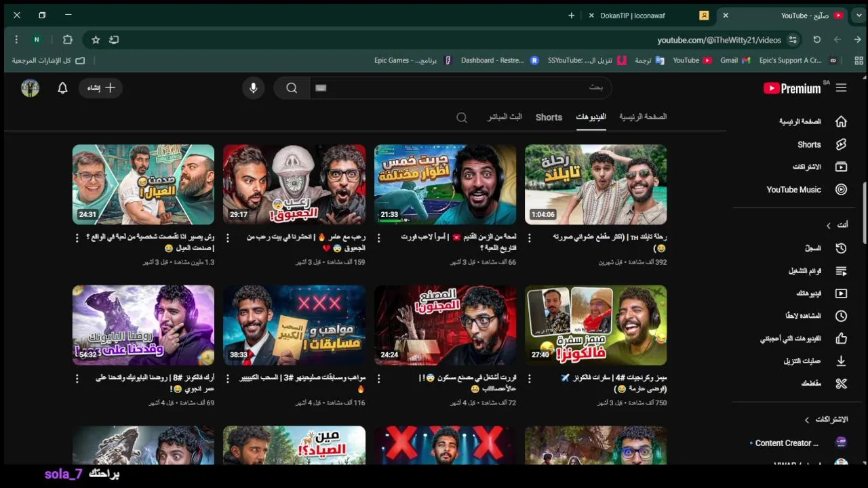Click the create (إنشاء) button
Viewport: 868px width, 488px height.
(x=101, y=88)
